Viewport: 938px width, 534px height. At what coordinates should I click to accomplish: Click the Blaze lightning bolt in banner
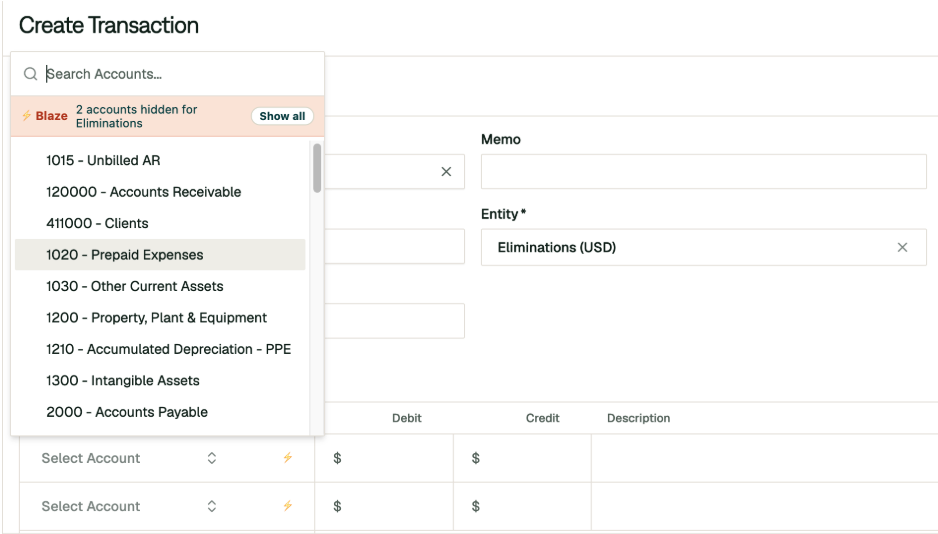26,116
